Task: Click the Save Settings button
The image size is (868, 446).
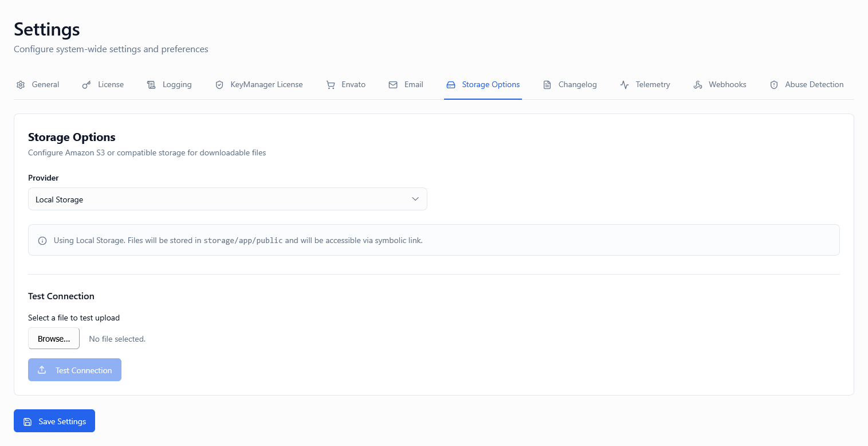Action: point(54,421)
